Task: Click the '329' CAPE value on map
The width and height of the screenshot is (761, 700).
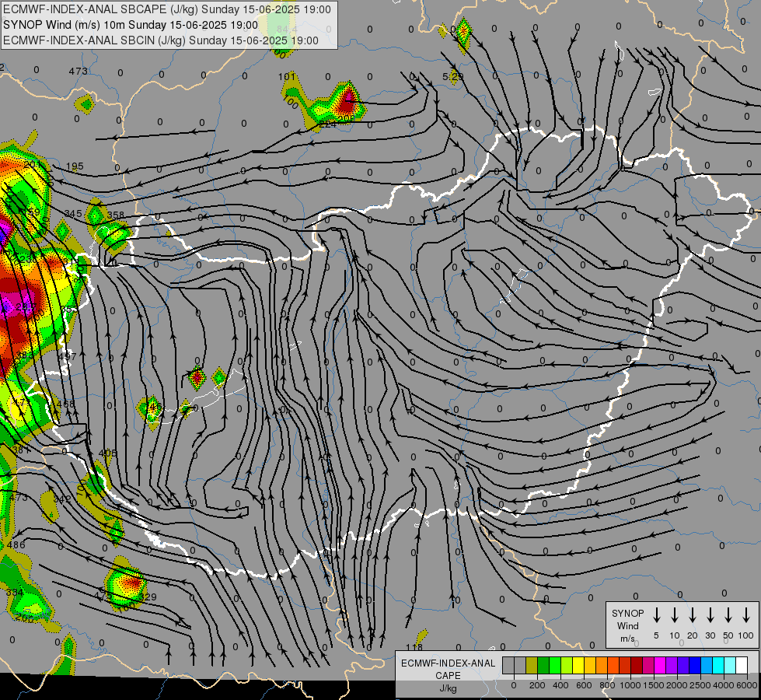Action: [148, 597]
